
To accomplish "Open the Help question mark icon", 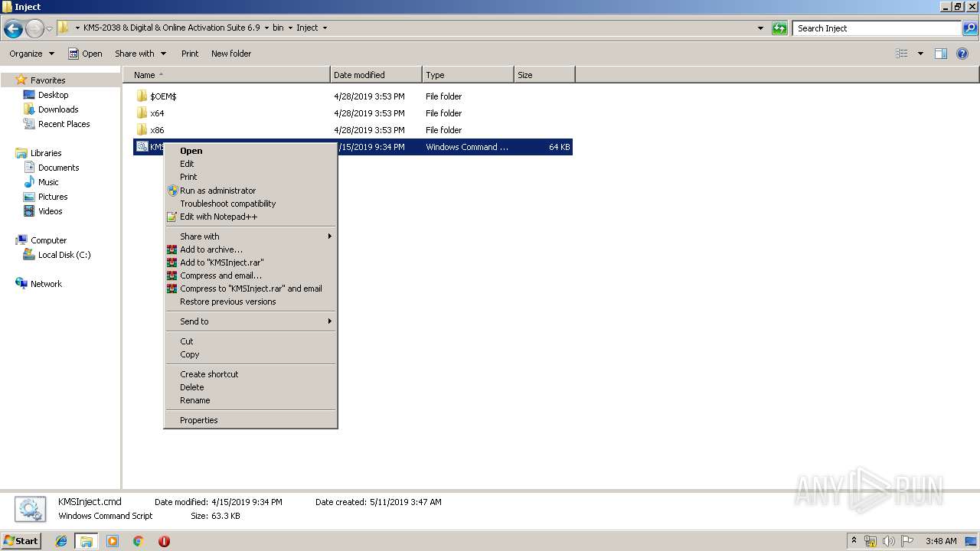I will click(962, 54).
